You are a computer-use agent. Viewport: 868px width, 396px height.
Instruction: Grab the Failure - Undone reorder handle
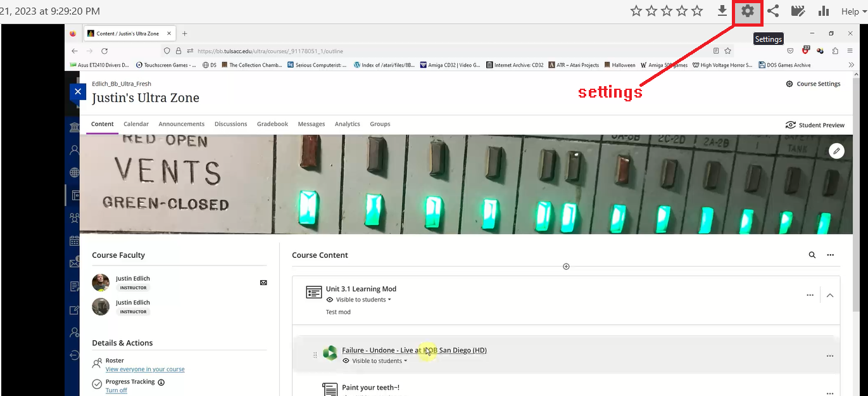coord(315,355)
